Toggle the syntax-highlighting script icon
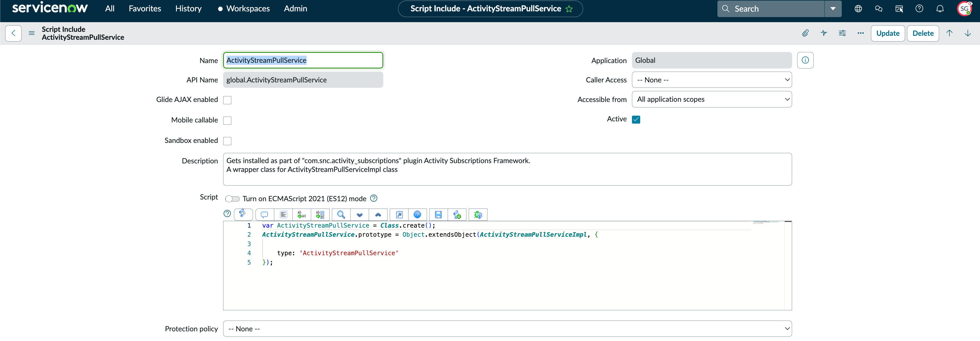980x341 pixels. coord(243,214)
